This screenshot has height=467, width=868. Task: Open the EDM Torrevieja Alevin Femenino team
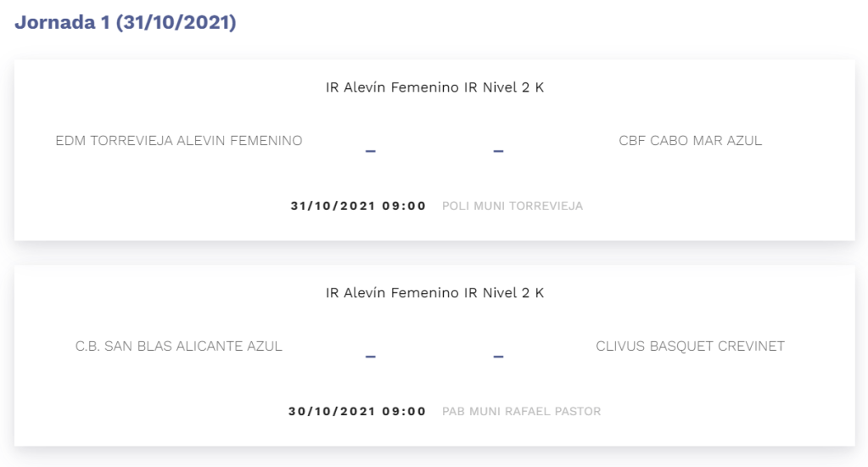click(x=179, y=141)
